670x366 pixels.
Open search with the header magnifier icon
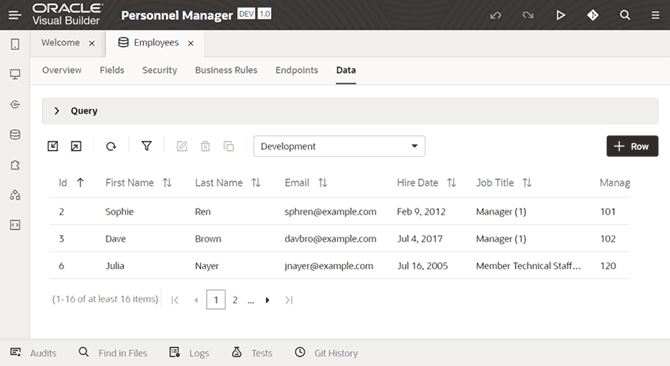point(625,15)
